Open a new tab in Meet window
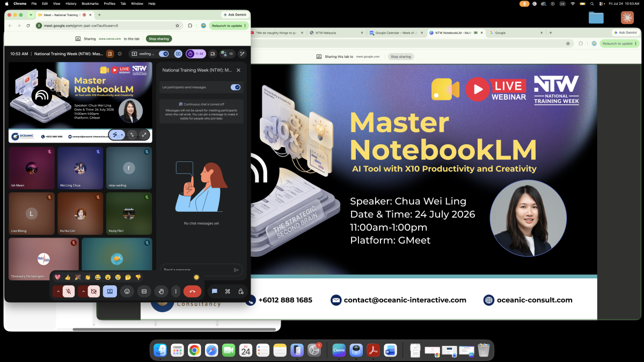This screenshot has width=644, height=362. [99, 14]
